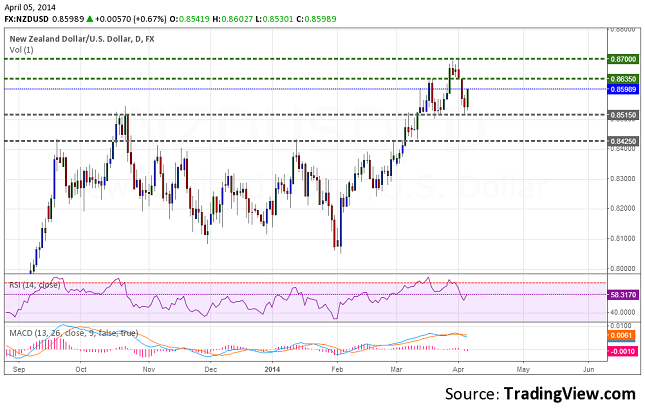Click the +0.00570 (+0.67%) change value
645x411 pixels.
pos(130,19)
